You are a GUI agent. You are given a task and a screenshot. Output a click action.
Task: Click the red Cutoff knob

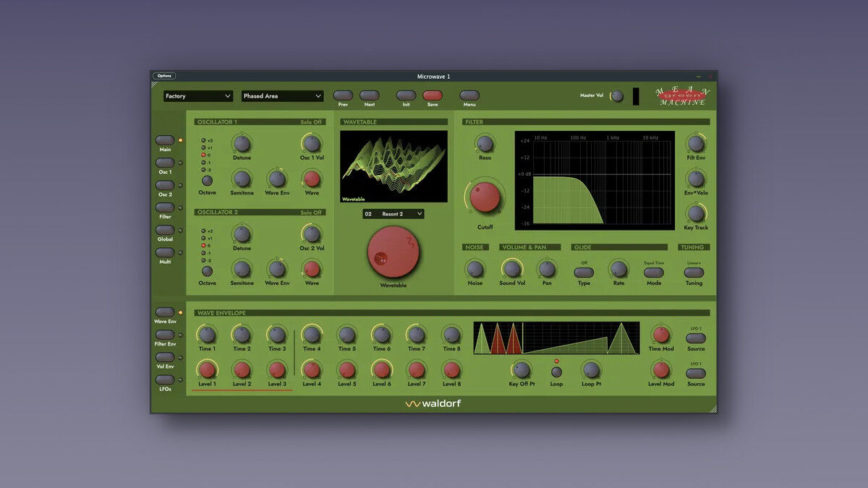click(485, 197)
